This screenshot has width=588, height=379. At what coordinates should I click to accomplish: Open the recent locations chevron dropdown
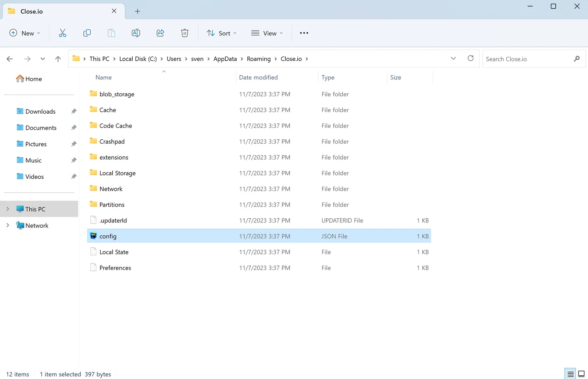[x=43, y=59]
